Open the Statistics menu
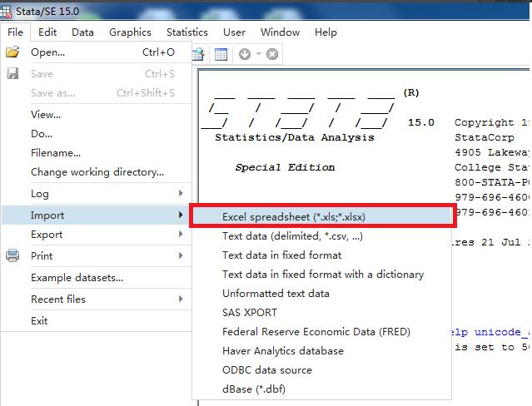The width and height of the screenshot is (532, 406). coord(187,32)
